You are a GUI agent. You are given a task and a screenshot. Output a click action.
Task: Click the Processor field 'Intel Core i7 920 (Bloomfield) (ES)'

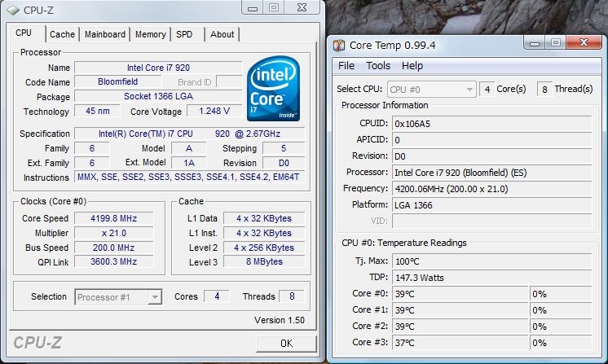(491, 173)
